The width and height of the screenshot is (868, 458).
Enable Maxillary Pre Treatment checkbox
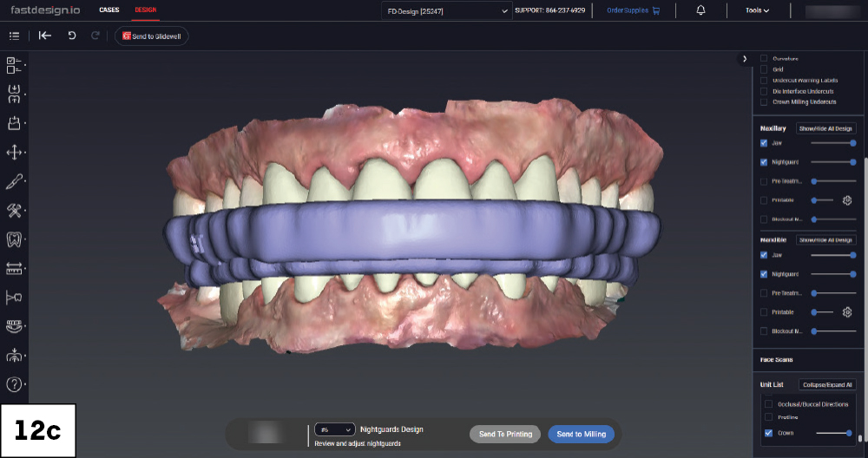[764, 181]
